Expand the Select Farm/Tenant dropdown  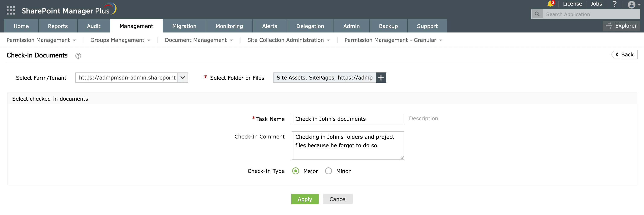tap(183, 78)
